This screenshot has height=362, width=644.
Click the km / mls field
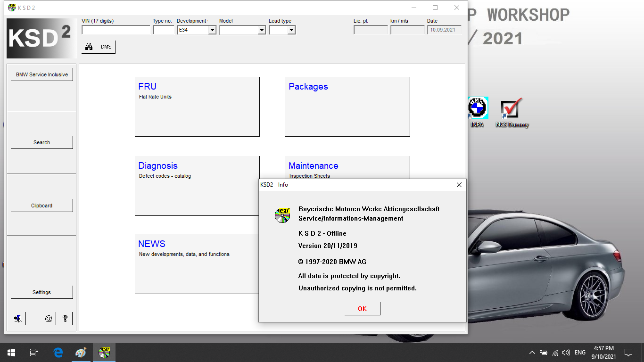pyautogui.click(x=408, y=30)
